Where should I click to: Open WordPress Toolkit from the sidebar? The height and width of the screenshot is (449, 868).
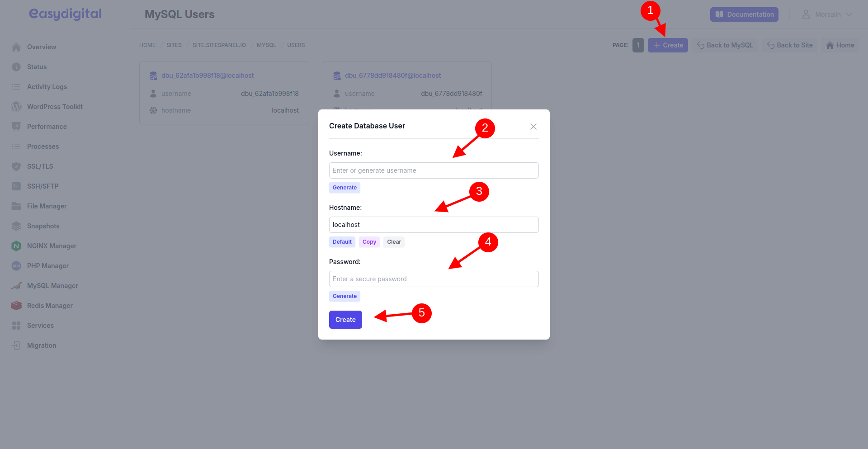[54, 106]
